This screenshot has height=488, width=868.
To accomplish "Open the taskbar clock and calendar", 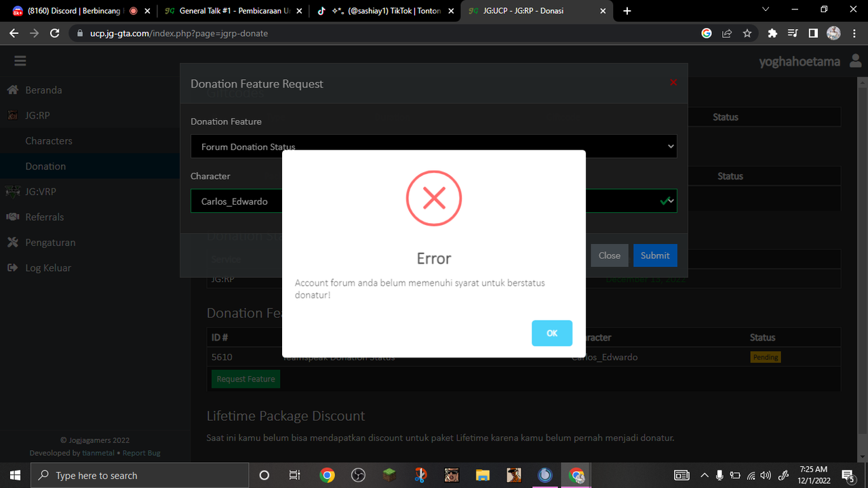I will coord(814,475).
